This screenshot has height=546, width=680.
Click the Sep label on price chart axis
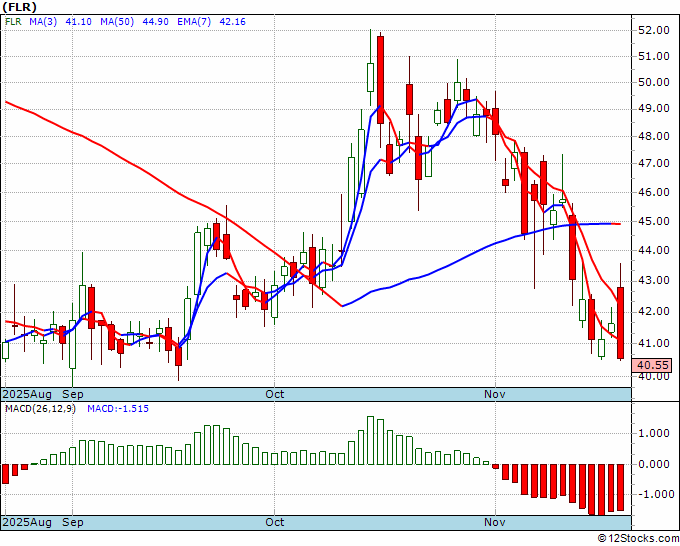click(73, 394)
